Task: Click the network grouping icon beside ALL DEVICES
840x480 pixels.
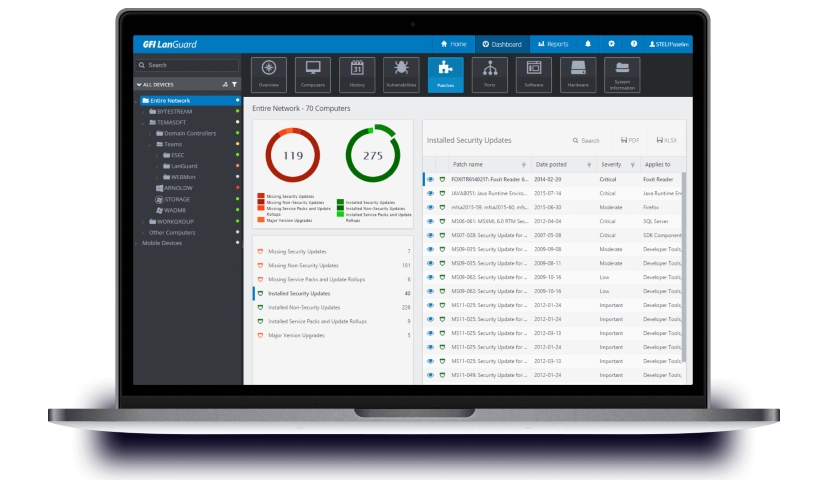Action: pyautogui.click(x=225, y=85)
